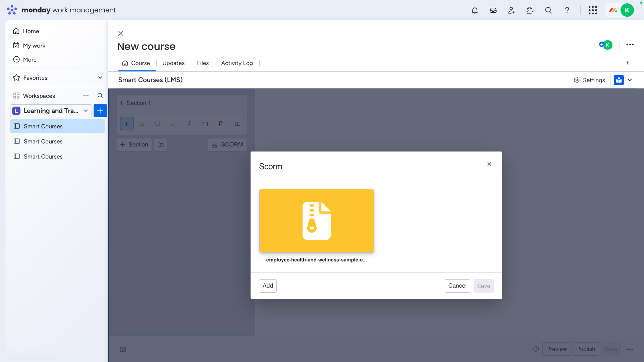Viewport: 644px width, 362px height.
Task: Click the Publish button
Action: point(586,349)
